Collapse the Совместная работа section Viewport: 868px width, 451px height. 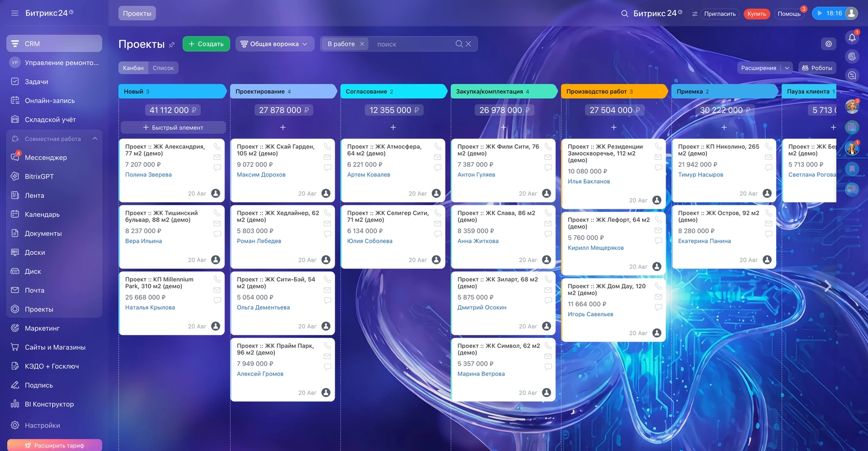pos(95,139)
